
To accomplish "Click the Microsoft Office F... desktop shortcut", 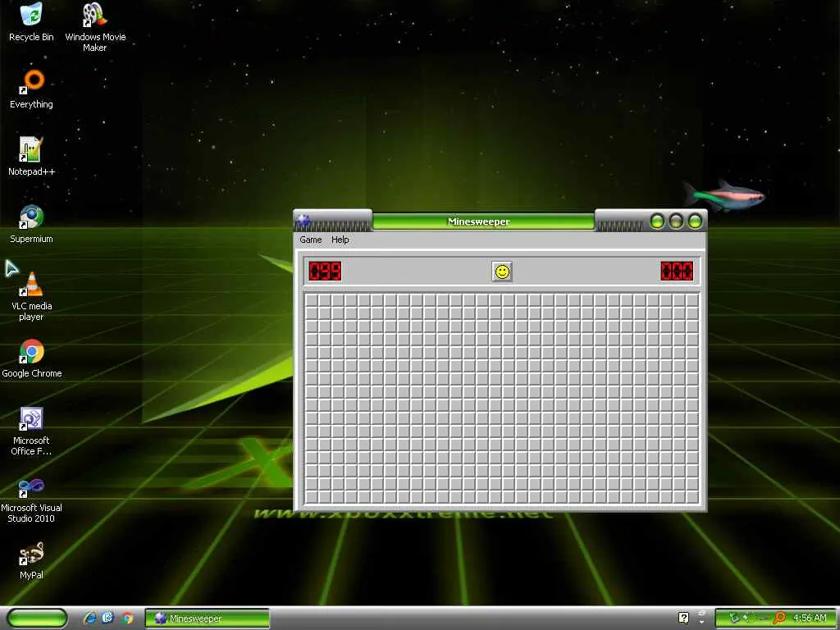I will click(x=32, y=431).
